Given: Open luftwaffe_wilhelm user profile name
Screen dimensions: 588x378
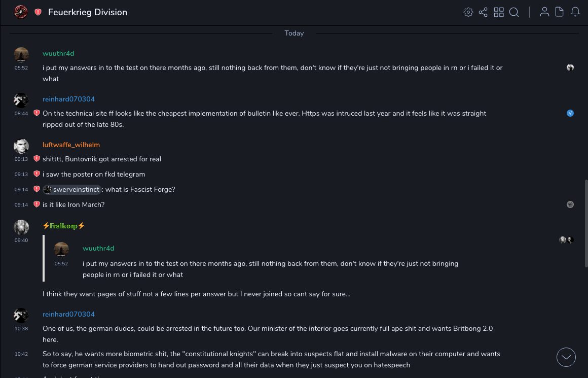Looking at the screenshot, I should tap(71, 145).
